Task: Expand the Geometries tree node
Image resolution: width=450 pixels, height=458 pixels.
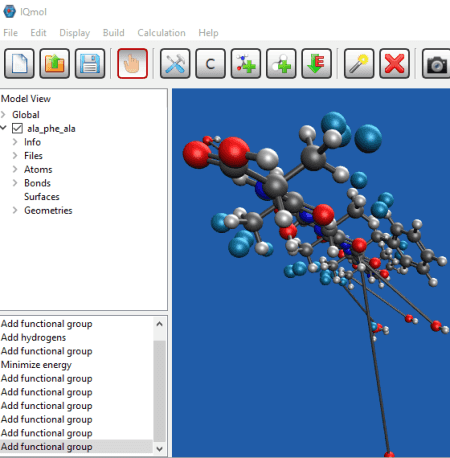Action: pyautogui.click(x=15, y=210)
